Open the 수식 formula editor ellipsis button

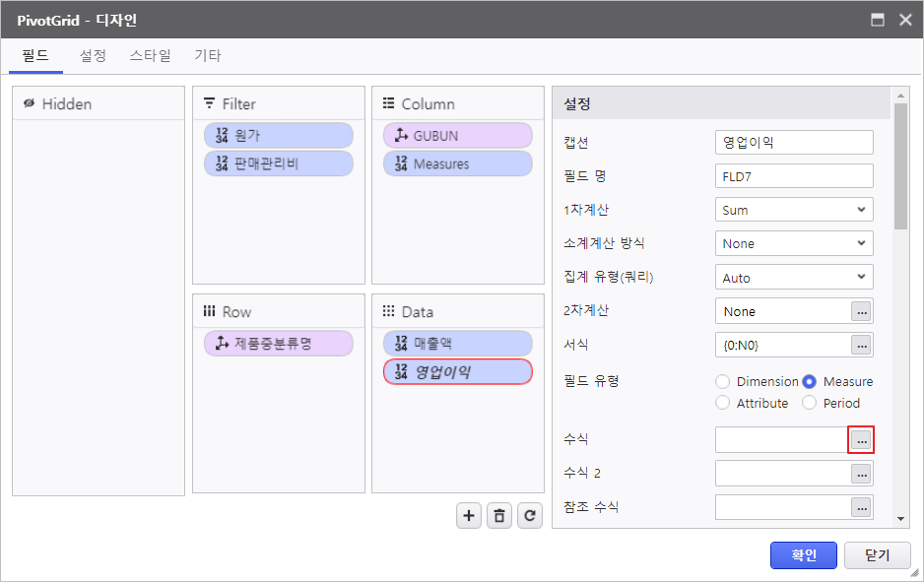[x=861, y=440]
